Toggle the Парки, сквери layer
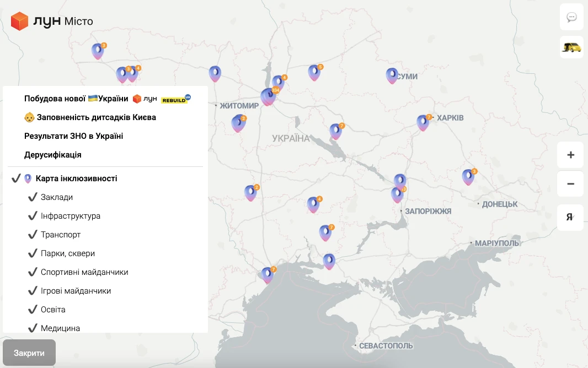588x368 pixels. point(33,253)
